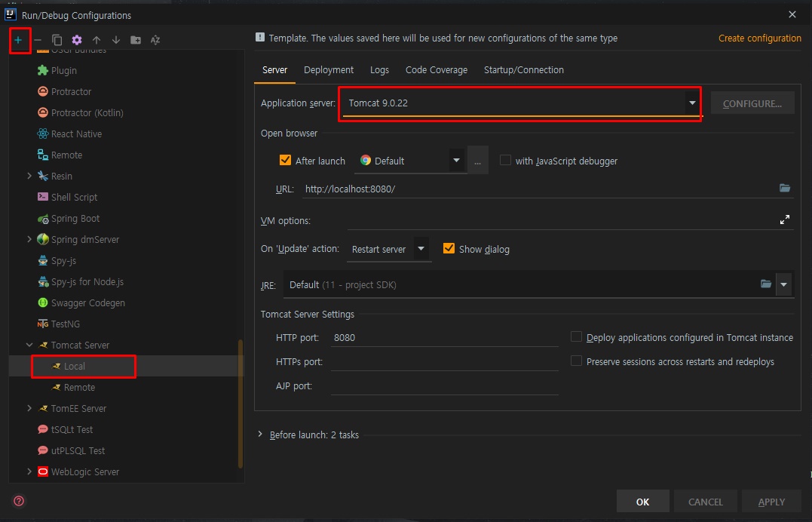
Task: Copy configuration using the duplicate icon
Action: (x=57, y=40)
